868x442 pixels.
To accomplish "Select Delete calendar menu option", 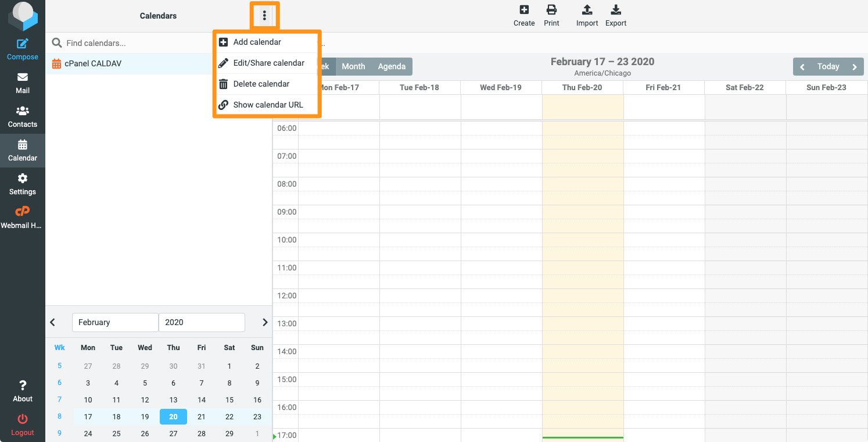I will 261,84.
